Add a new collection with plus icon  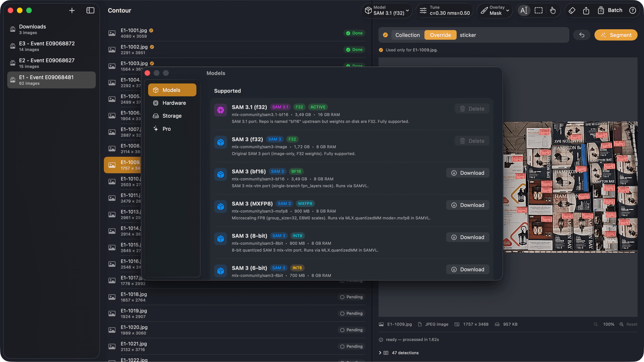pos(72,10)
